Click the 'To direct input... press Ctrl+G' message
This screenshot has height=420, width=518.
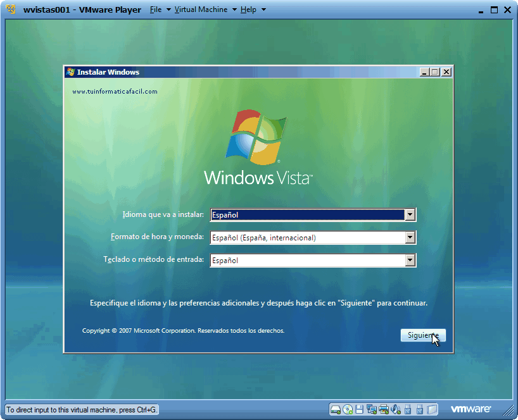(x=81, y=410)
